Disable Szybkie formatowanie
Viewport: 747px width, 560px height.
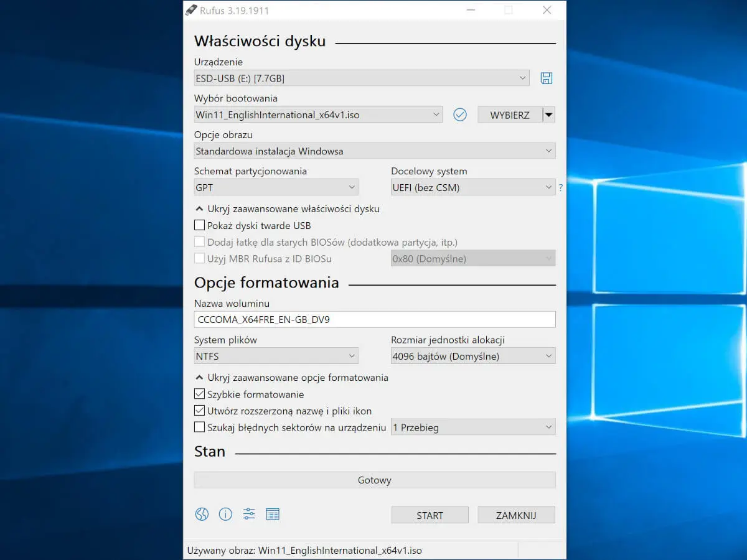(x=199, y=394)
